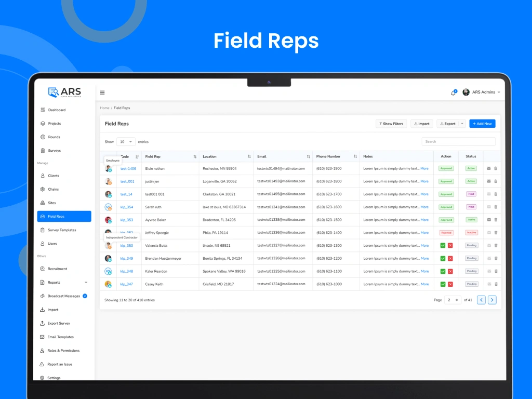Click the Search input field
This screenshot has width=532, height=399.
[x=458, y=141]
